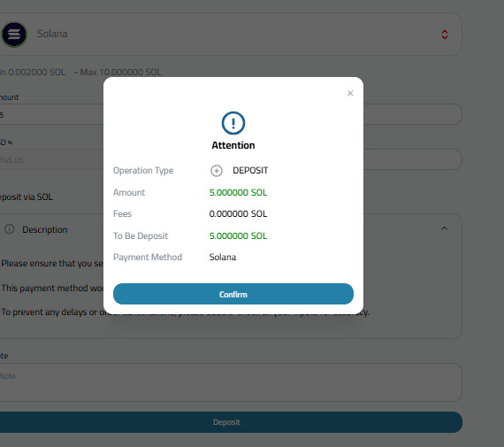The height and width of the screenshot is (447, 504).
Task: Click the Payment Method label
Action: coord(148,257)
